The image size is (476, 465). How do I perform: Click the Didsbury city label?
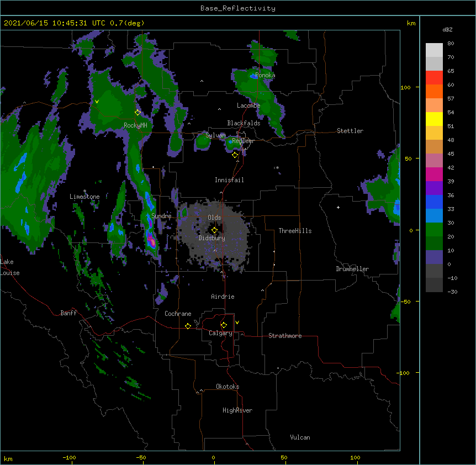[212, 238]
